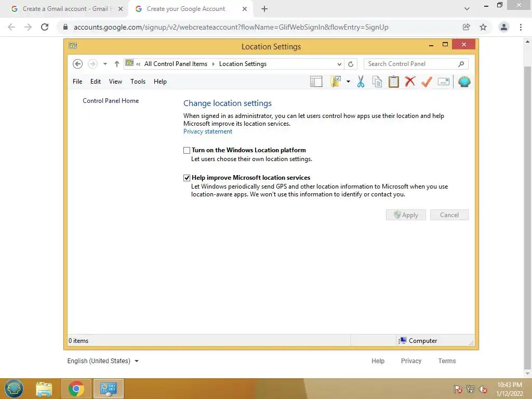Viewport: 532px width, 399px height.
Task: Click the Action Center flag tray icon
Action: pos(458,389)
